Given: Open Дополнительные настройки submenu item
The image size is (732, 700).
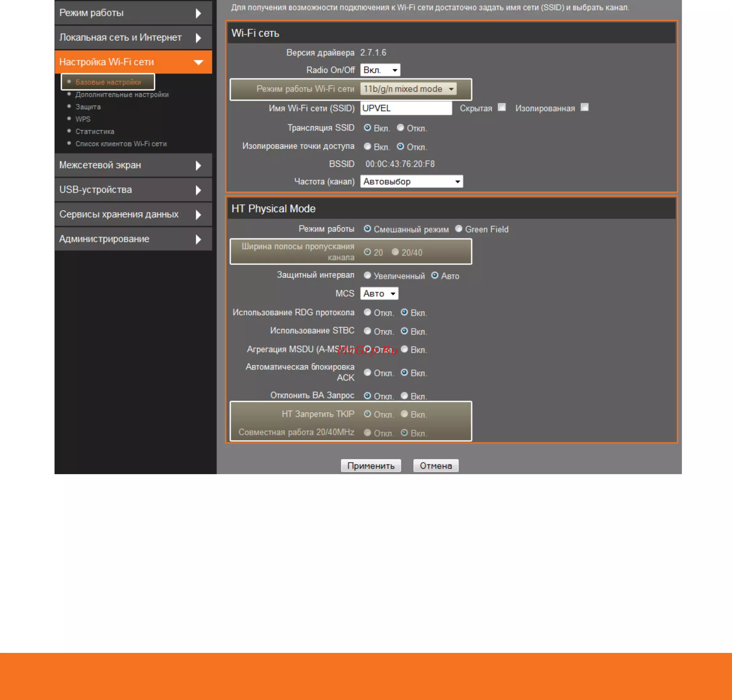Looking at the screenshot, I should point(122,95).
